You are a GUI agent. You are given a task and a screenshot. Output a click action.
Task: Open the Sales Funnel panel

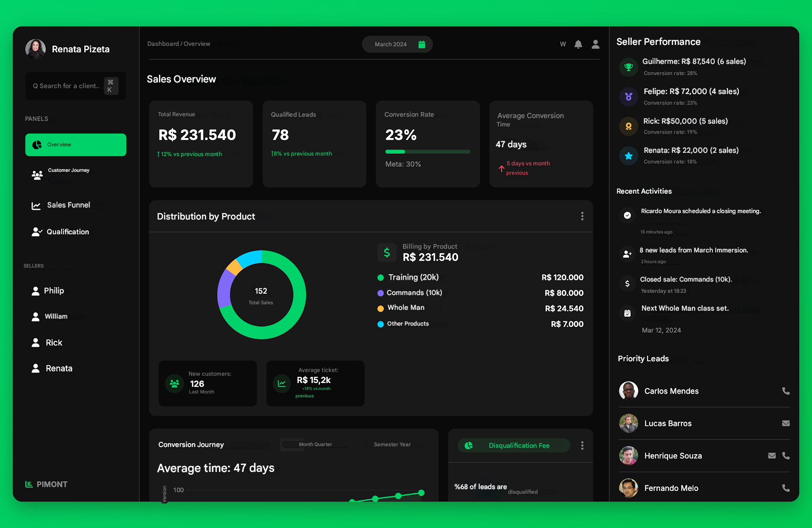[68, 205]
